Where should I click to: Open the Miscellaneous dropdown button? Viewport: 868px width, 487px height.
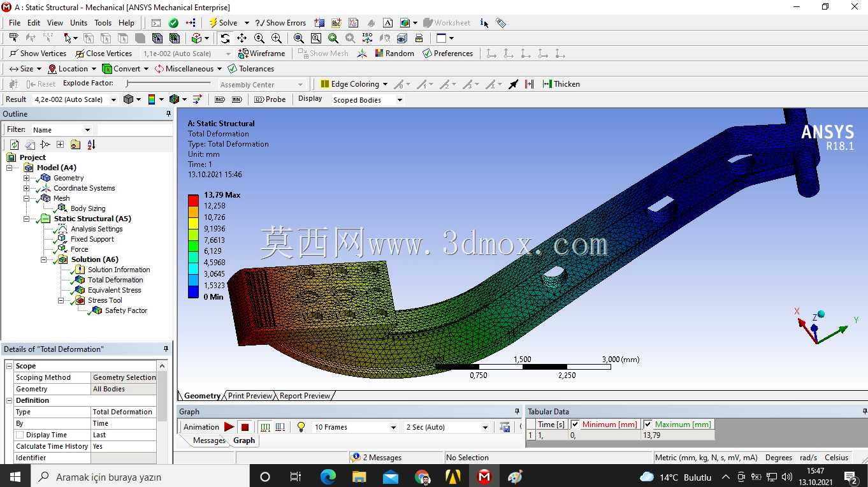pos(189,69)
